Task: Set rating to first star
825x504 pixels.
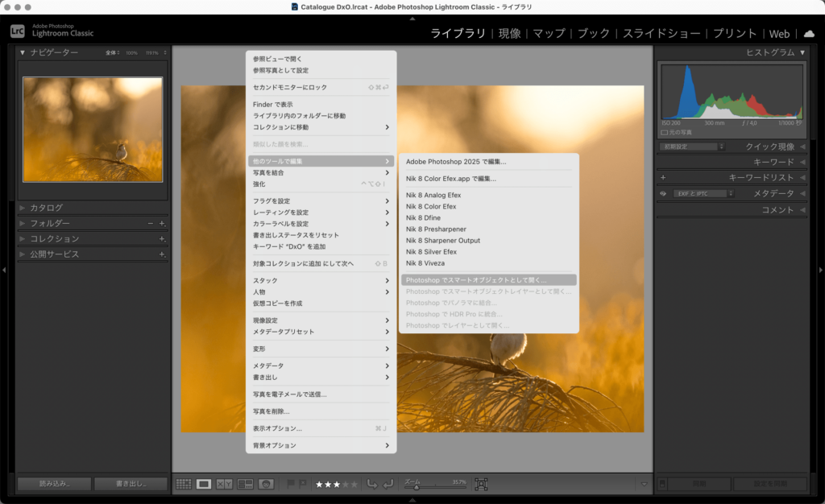Action: tap(319, 485)
